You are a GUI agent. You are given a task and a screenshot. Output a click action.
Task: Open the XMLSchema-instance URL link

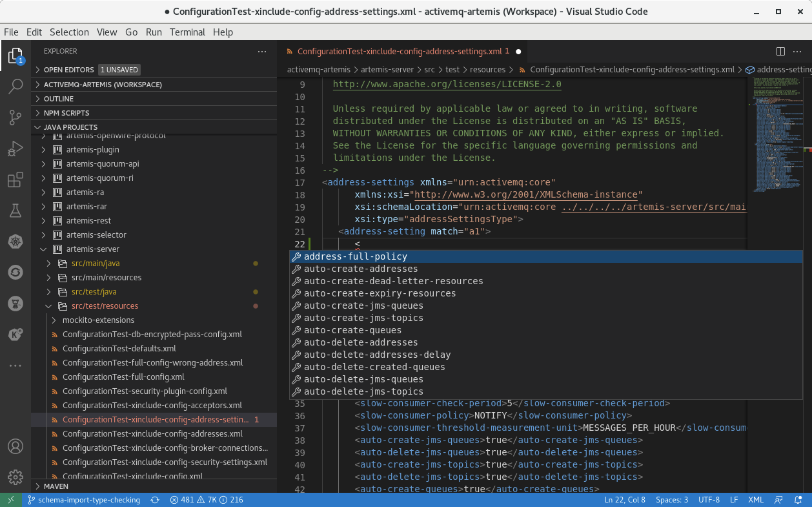[x=527, y=194]
